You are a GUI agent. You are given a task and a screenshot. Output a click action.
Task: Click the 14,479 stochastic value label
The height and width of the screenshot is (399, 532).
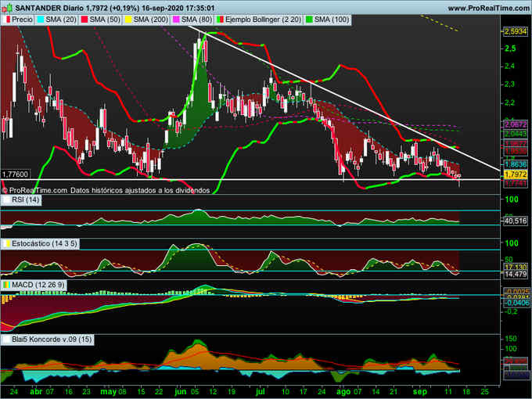click(x=516, y=274)
